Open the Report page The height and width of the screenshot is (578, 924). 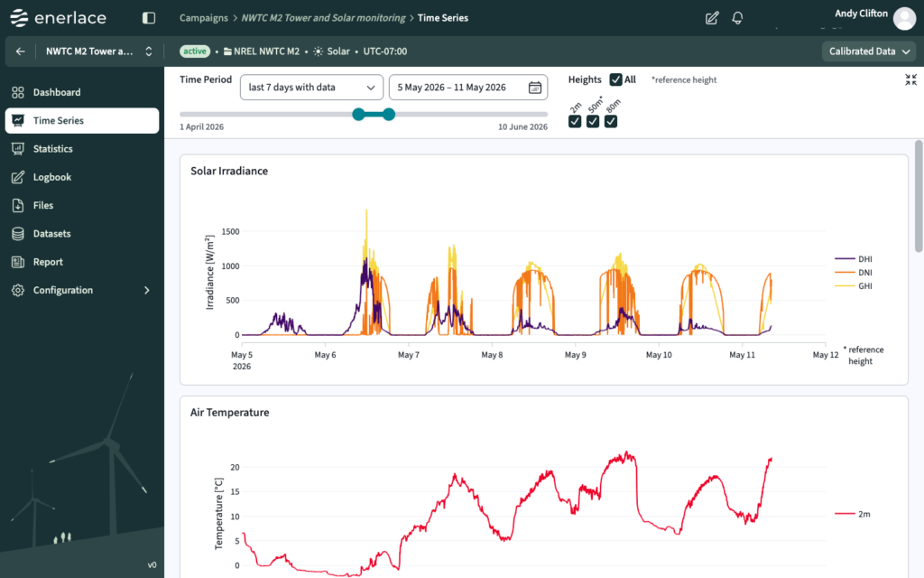click(82, 262)
